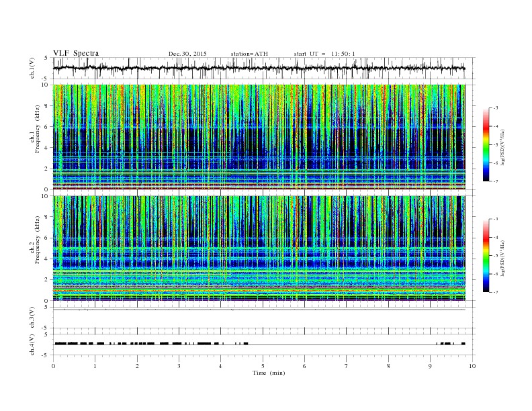This screenshot has width=532, height=411.
Task: Click the lower colorbar's "-3" tick label
Action: click(x=496, y=219)
